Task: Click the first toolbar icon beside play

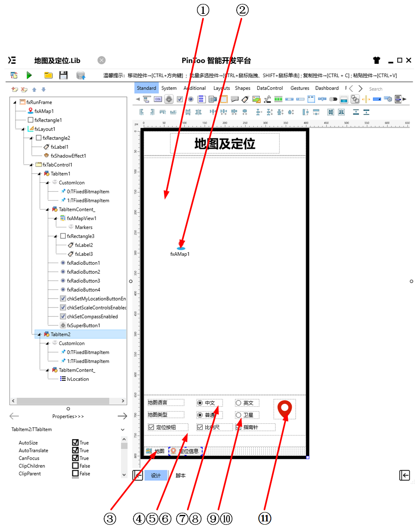Action: click(x=14, y=75)
